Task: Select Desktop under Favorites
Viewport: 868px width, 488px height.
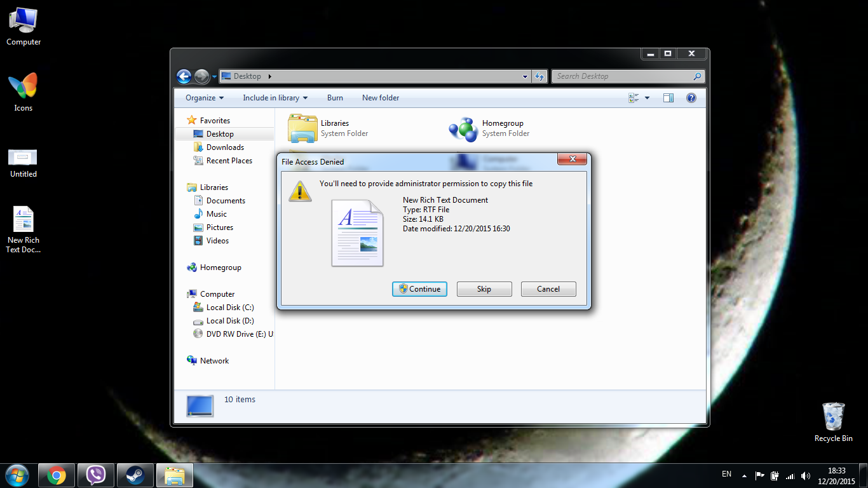Action: [224, 134]
